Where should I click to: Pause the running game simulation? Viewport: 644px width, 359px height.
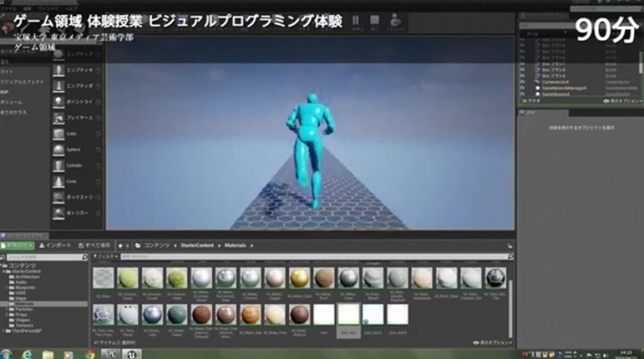point(356,21)
